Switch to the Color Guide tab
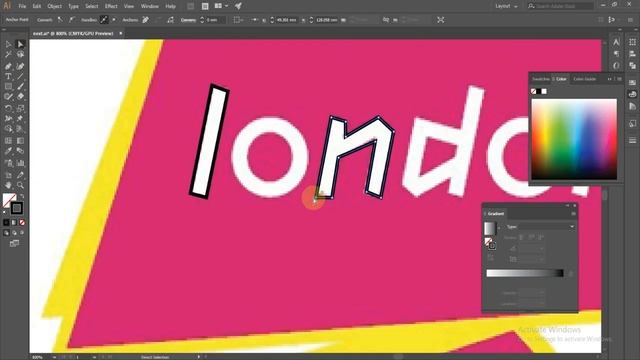 coord(584,79)
